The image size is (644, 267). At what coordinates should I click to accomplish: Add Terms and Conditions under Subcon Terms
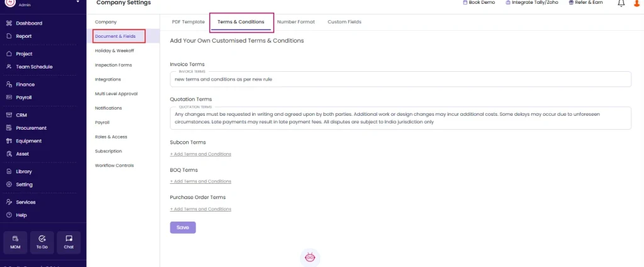coord(201,154)
